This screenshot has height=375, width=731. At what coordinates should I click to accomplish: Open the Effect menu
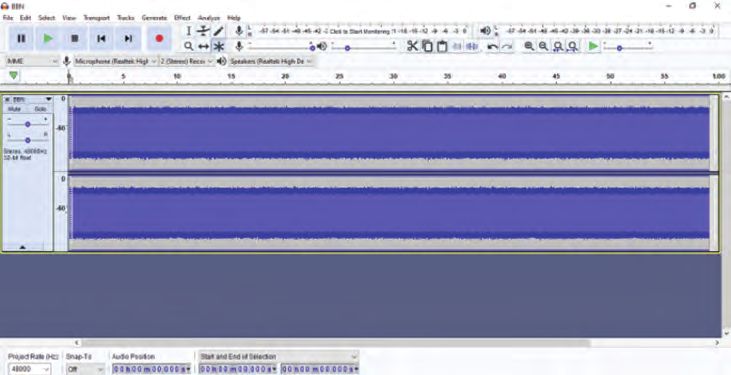182,18
